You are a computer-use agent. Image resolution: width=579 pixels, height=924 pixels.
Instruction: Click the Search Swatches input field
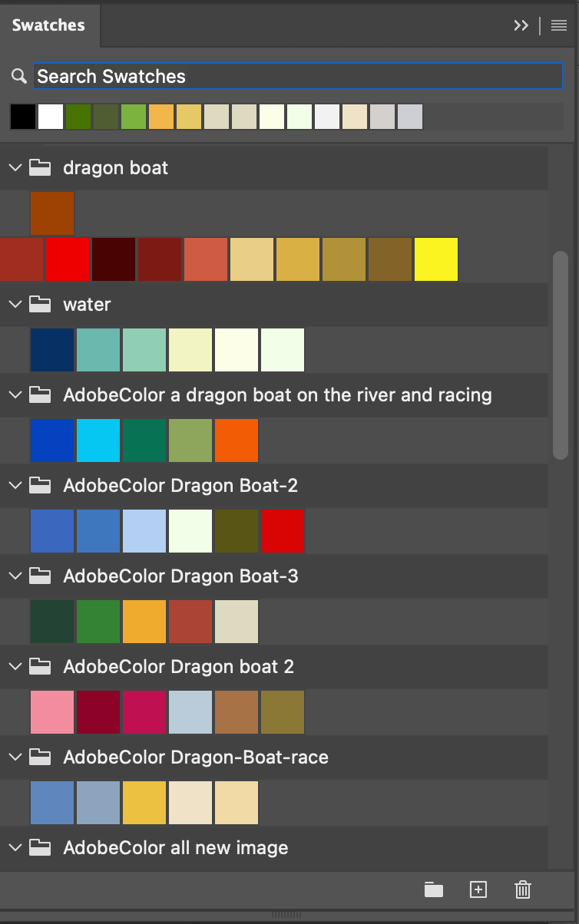click(x=299, y=76)
